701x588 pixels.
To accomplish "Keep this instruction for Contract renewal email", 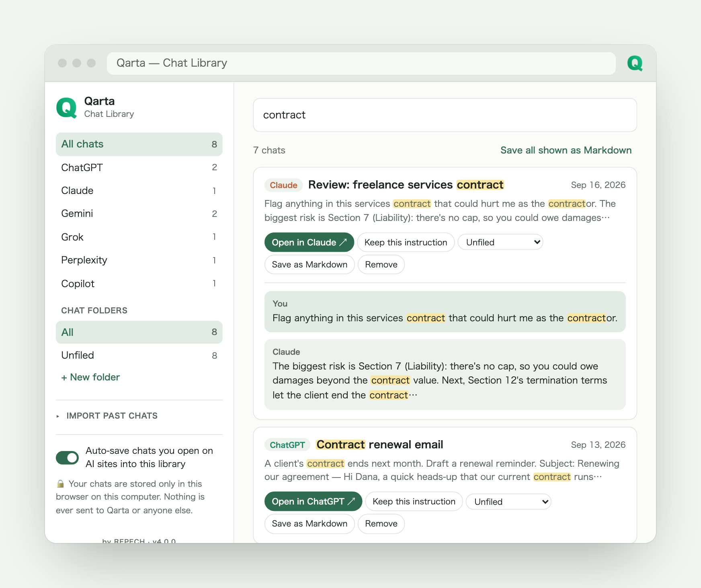I will 414,502.
